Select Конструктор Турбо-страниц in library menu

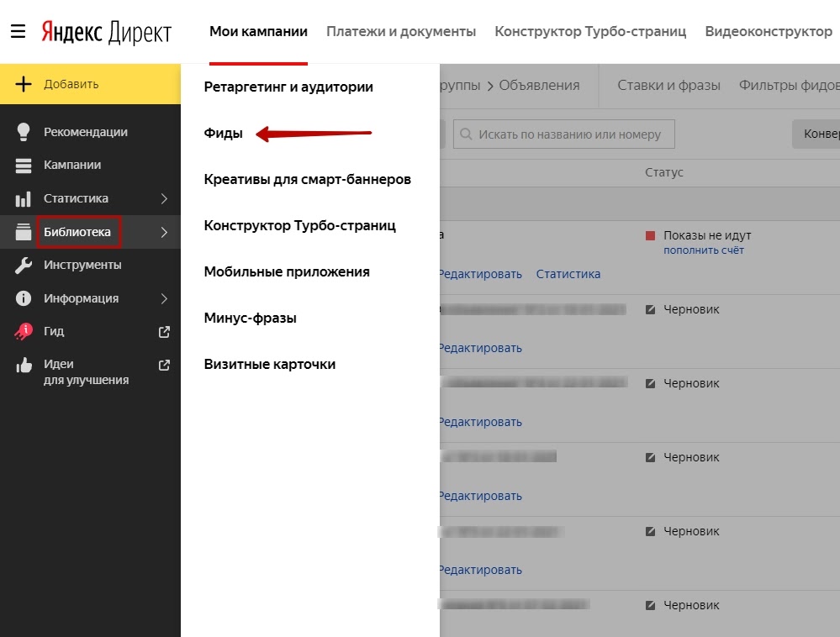[x=300, y=225]
